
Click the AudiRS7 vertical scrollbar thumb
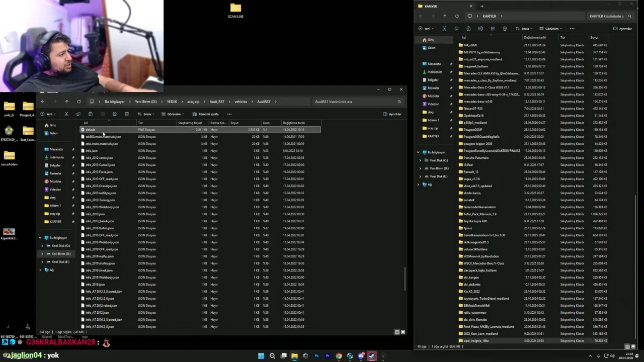point(405,279)
